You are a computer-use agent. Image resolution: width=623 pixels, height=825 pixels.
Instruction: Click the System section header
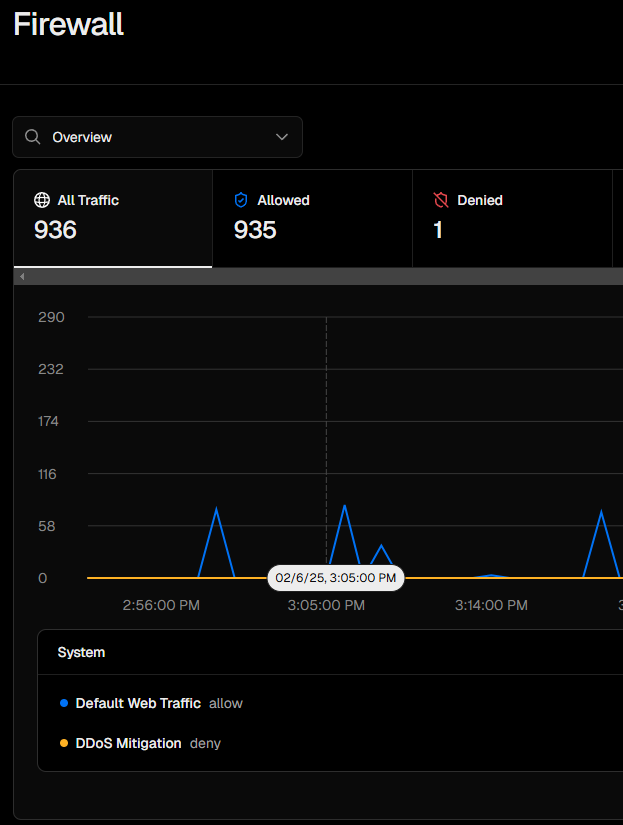click(x=81, y=652)
